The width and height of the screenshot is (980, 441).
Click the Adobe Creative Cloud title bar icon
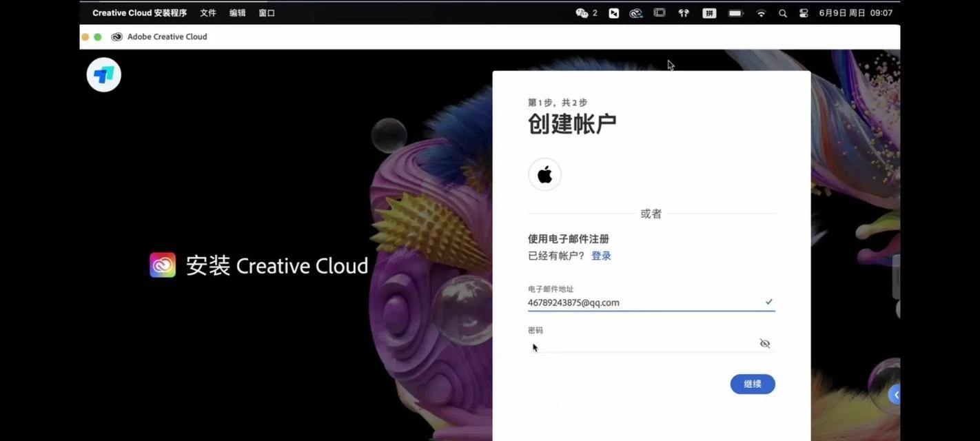pyautogui.click(x=117, y=37)
